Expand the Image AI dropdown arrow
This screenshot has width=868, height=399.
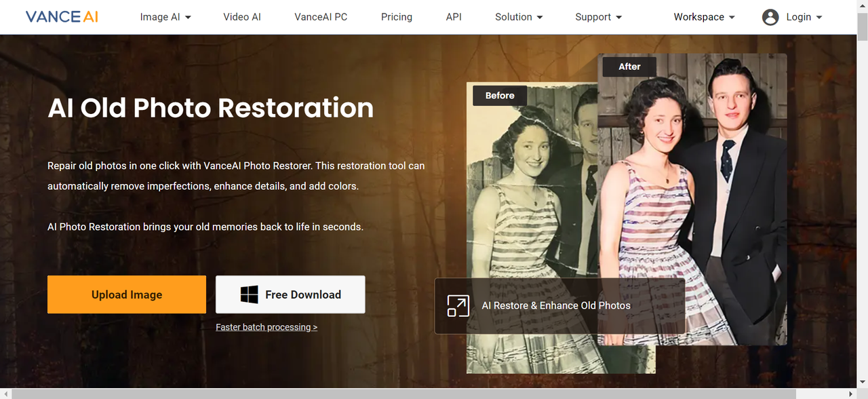click(x=188, y=18)
